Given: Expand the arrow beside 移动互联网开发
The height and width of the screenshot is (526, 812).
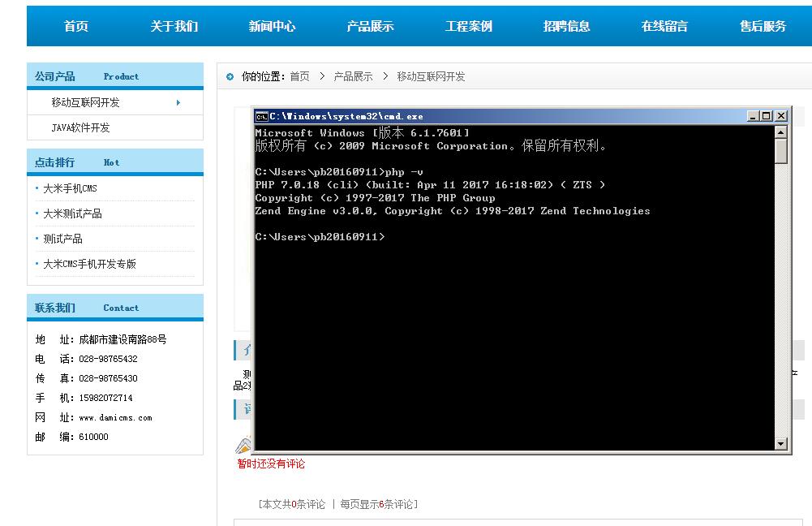Looking at the screenshot, I should click(178, 102).
